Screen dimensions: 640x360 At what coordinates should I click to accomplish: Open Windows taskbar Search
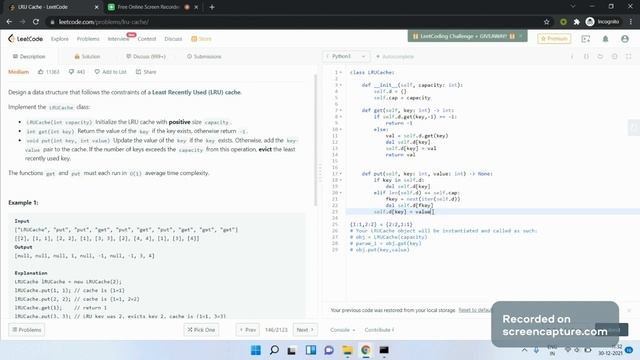(x=274, y=350)
